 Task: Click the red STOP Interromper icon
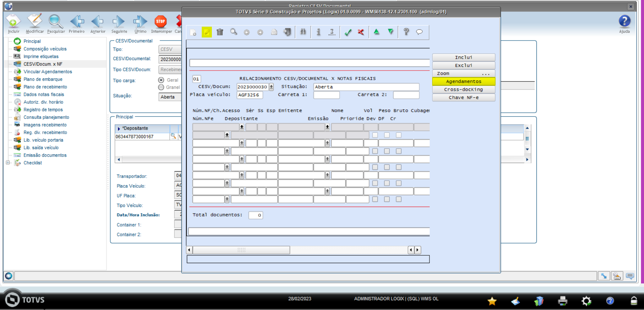point(161,24)
